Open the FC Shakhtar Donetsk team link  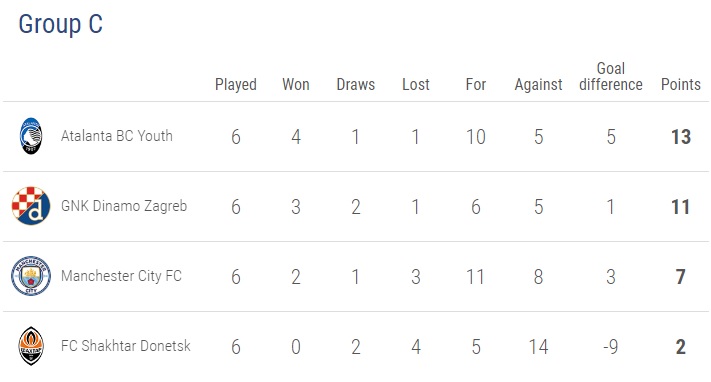tap(126, 346)
